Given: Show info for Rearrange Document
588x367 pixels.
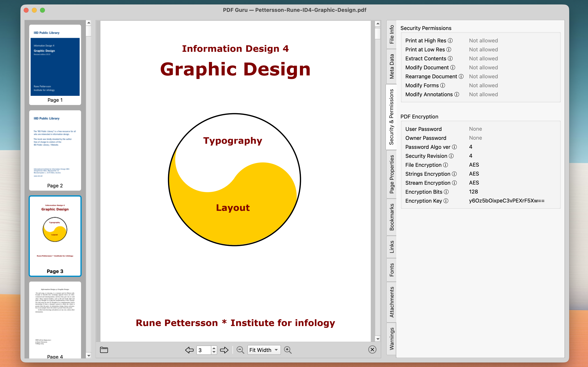Looking at the screenshot, I should (x=461, y=76).
